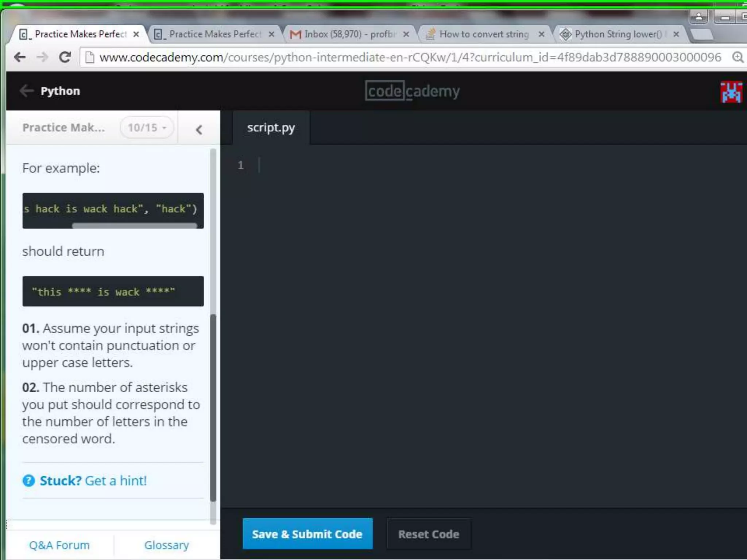Click the blue question mark hint icon
This screenshot has height=560, width=747.
(28, 481)
